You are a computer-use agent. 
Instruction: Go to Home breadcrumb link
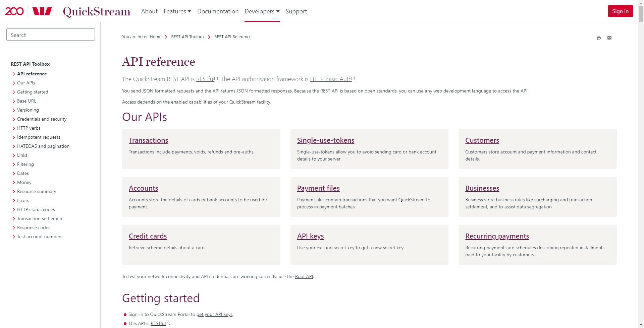(156, 37)
